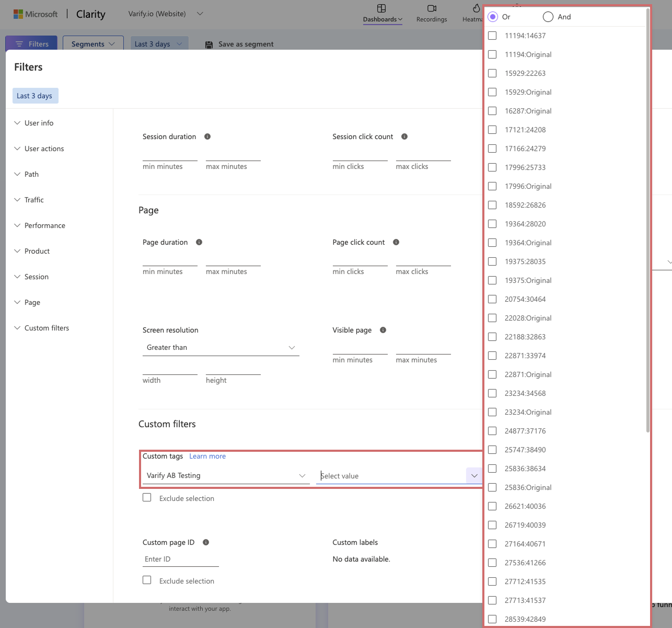The image size is (672, 628).
Task: Click the Session duration min minutes field
Action: (x=170, y=154)
